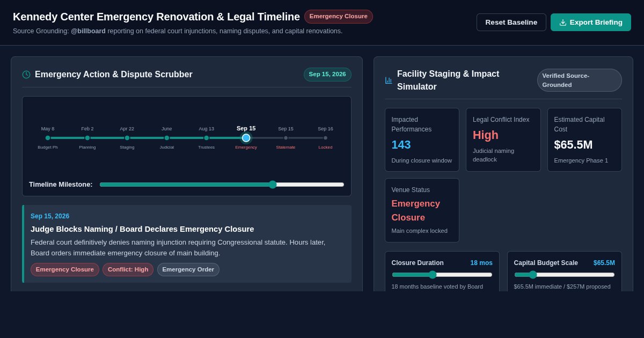Click the @billboard source mention

tap(88, 31)
